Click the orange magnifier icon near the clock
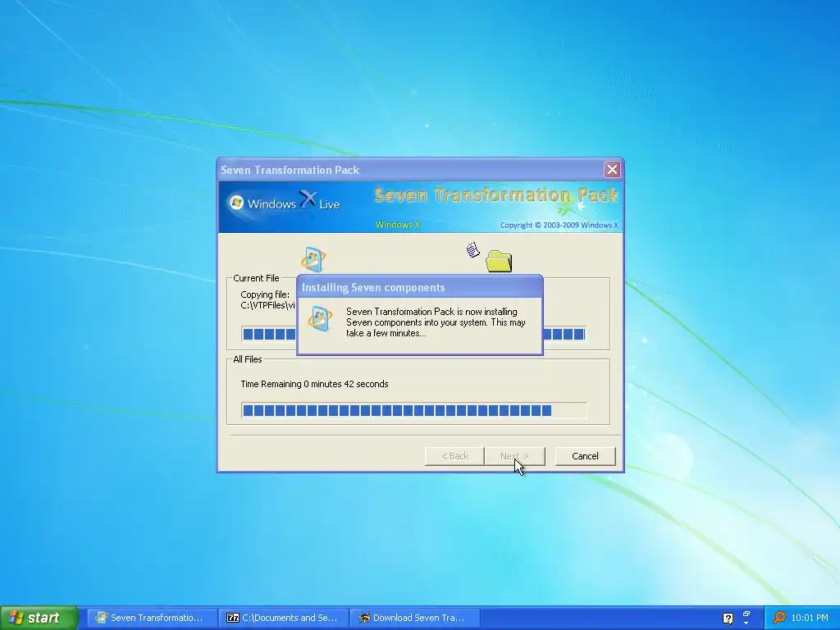 (779, 618)
